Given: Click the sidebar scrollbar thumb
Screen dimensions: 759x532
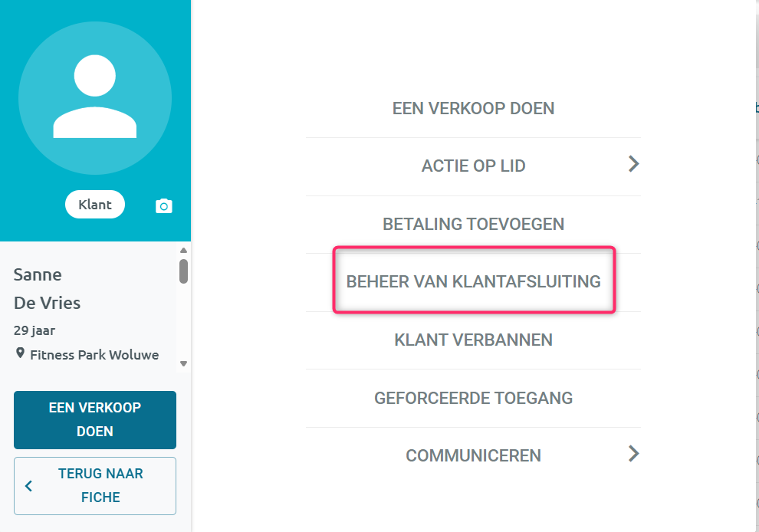Looking at the screenshot, I should click(183, 271).
